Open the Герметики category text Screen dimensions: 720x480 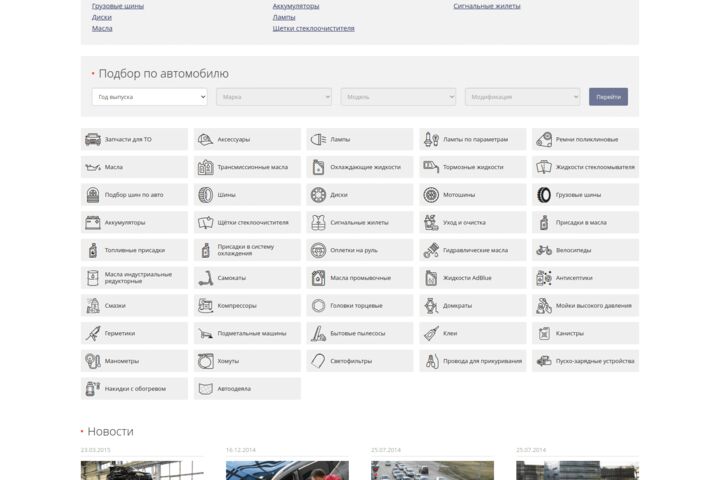(x=120, y=333)
